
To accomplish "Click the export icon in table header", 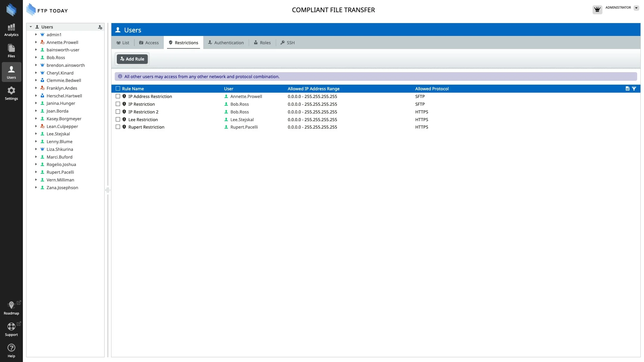I will [x=627, y=88].
